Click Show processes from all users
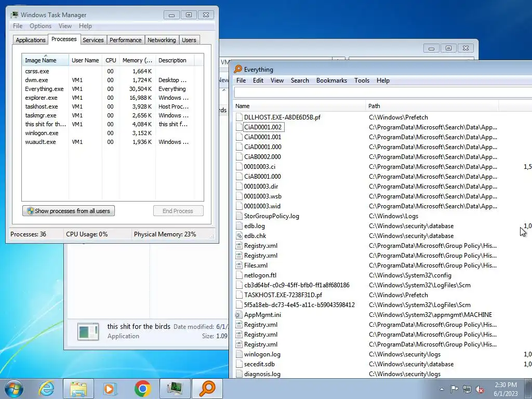 69,211
